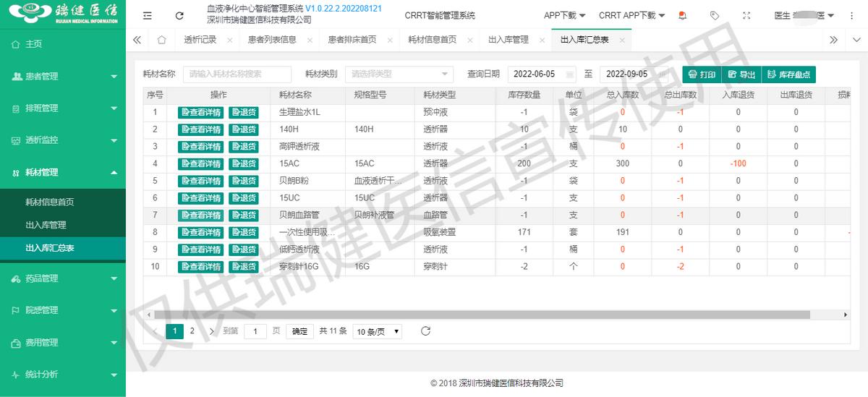
Task: Select 出入库汇总表 in the sidebar
Action: (x=63, y=248)
